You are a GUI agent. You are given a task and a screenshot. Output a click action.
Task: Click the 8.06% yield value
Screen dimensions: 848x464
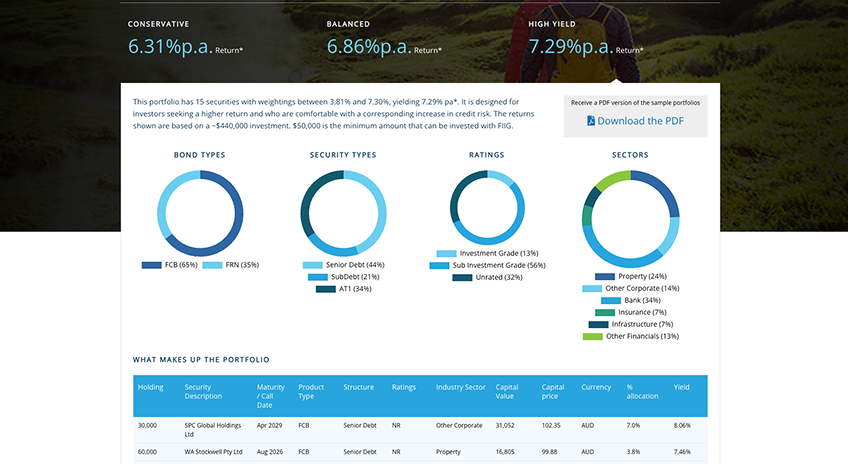pos(682,426)
